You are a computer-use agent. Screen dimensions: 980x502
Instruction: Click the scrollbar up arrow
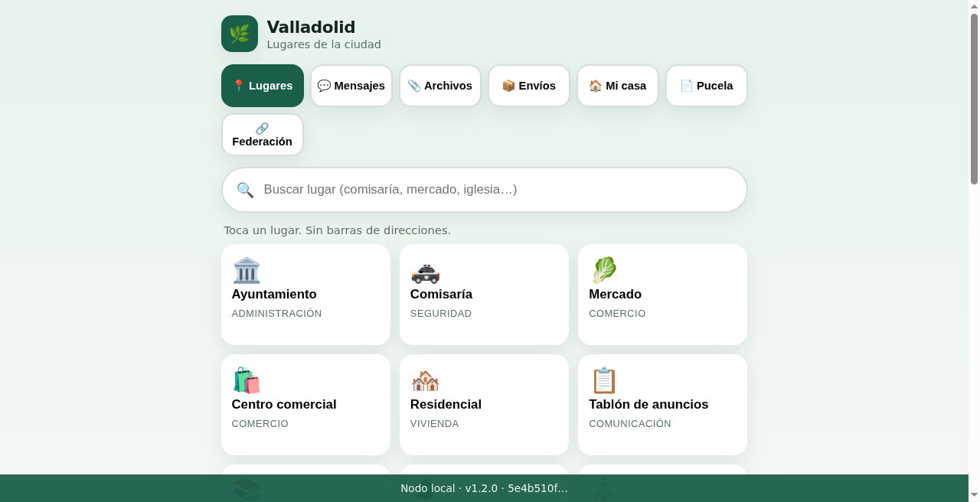click(974, 6)
